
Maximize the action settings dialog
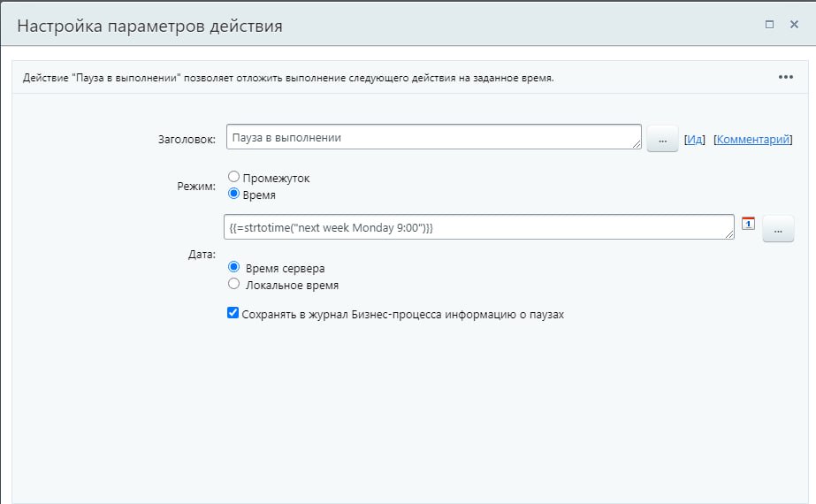point(770,25)
